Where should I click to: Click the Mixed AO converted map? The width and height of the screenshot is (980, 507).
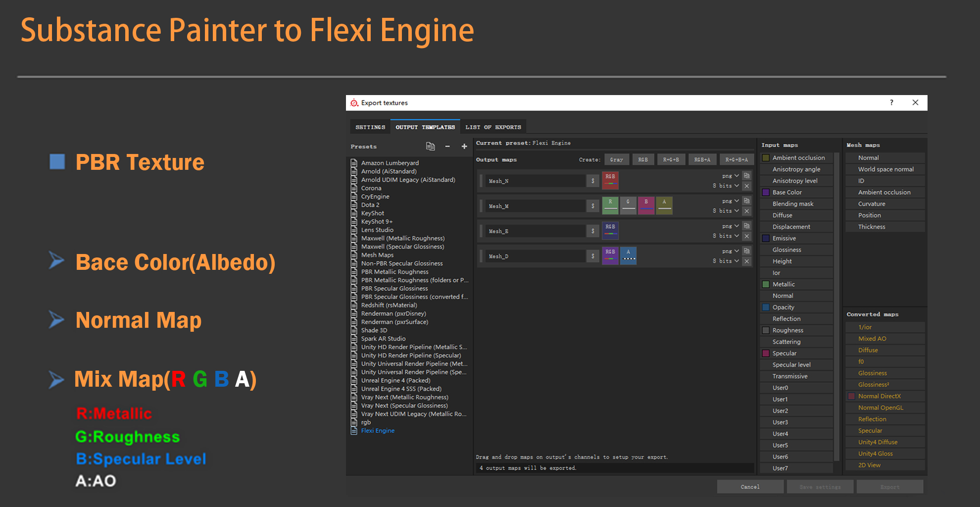pyautogui.click(x=885, y=339)
